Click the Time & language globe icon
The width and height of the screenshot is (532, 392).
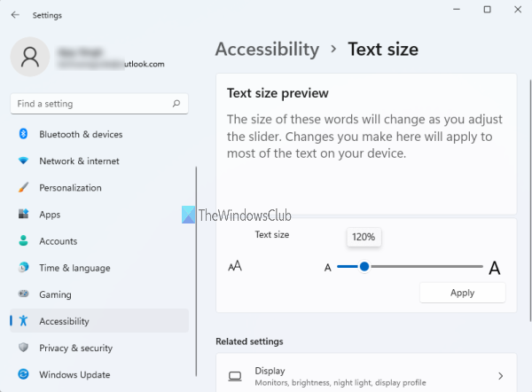click(23, 268)
